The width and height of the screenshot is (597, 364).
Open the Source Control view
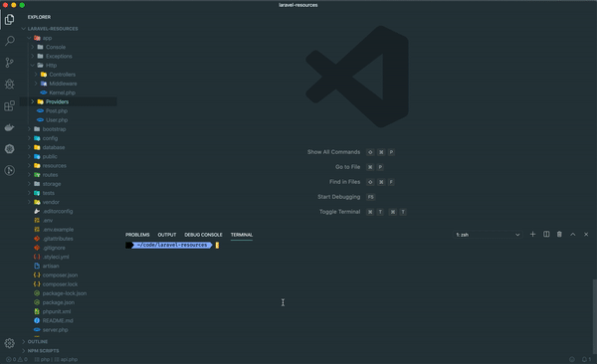(10, 63)
